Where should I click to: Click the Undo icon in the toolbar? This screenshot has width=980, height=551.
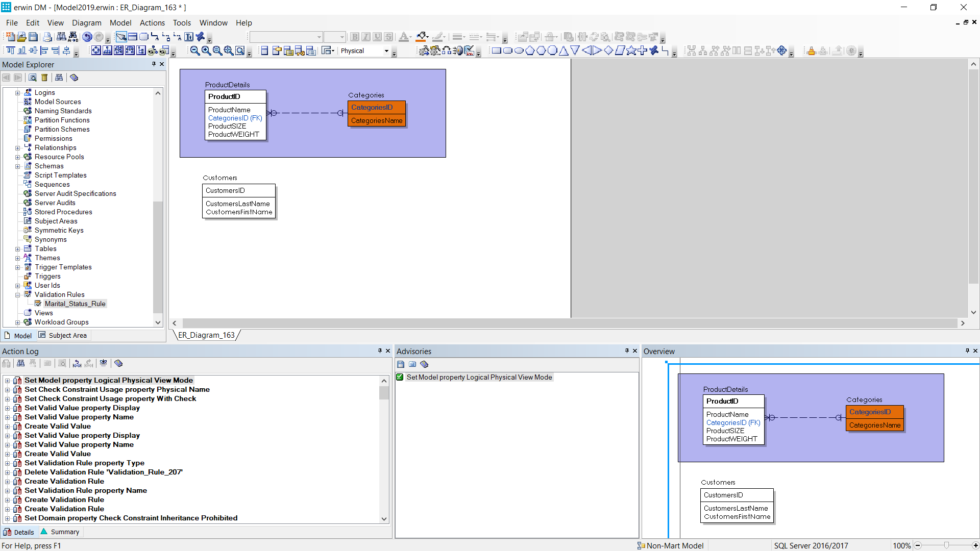click(87, 37)
